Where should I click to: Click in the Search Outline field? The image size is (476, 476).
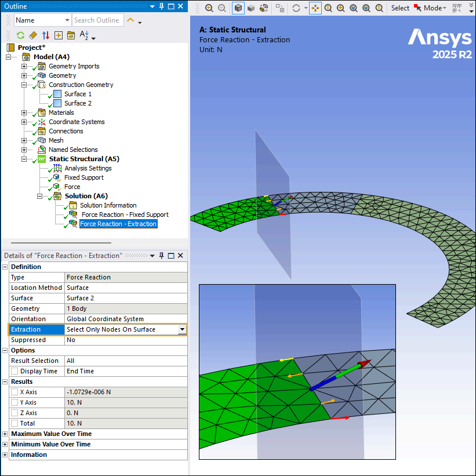point(98,20)
